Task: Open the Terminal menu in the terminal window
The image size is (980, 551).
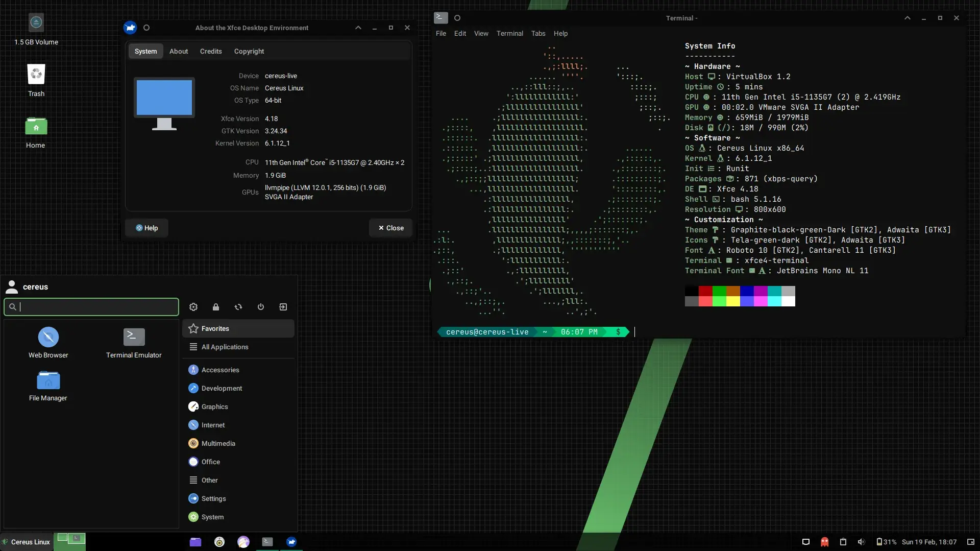Action: (x=509, y=33)
